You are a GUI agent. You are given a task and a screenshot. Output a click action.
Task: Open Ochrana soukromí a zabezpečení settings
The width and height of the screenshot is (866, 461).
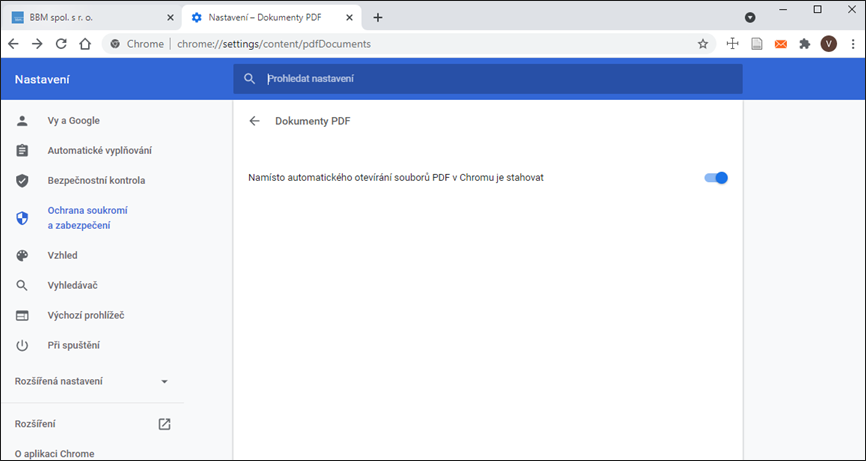tap(88, 218)
